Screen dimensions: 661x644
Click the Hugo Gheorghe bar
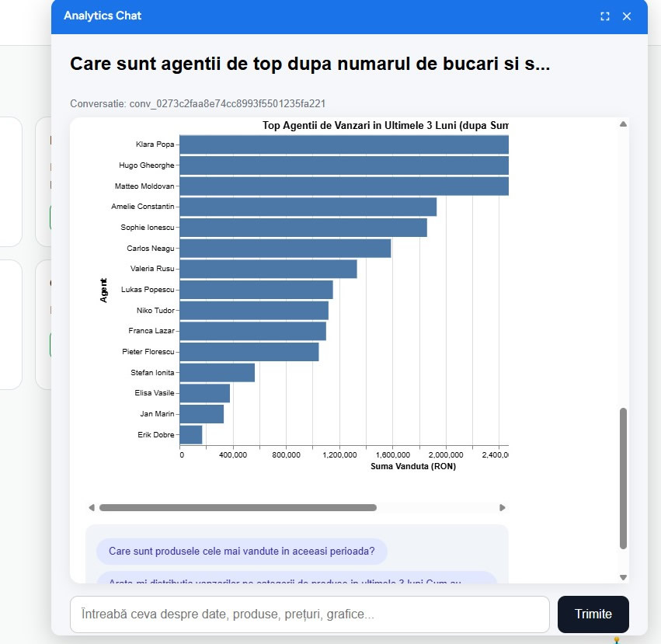click(344, 165)
